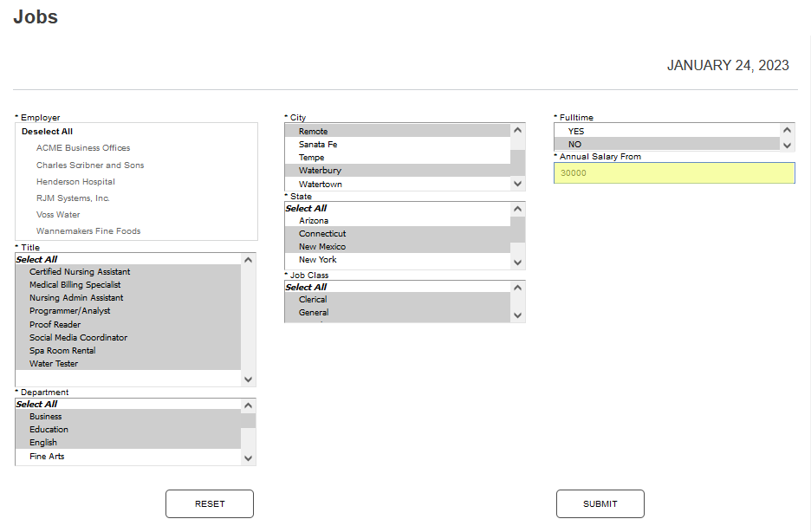Viewport: 811px width, 532px height.
Task: Select Fine Arts in the Department list
Action: (47, 456)
